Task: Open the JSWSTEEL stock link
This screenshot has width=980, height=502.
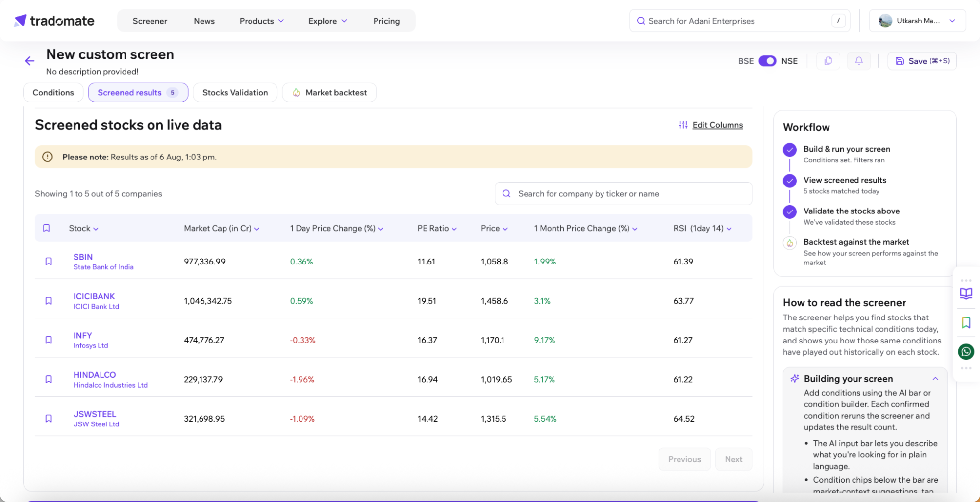Action: click(95, 414)
